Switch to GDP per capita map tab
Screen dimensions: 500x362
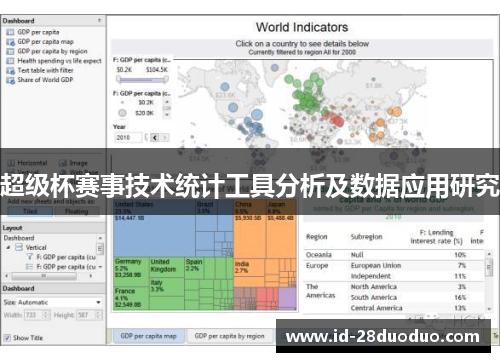(x=149, y=336)
